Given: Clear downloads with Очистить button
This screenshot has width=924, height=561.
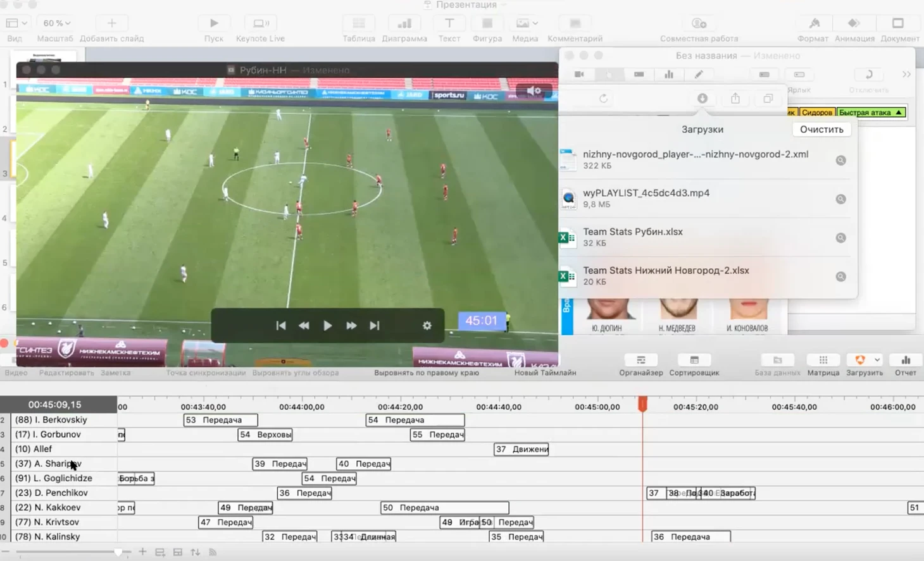Looking at the screenshot, I should (x=821, y=130).
